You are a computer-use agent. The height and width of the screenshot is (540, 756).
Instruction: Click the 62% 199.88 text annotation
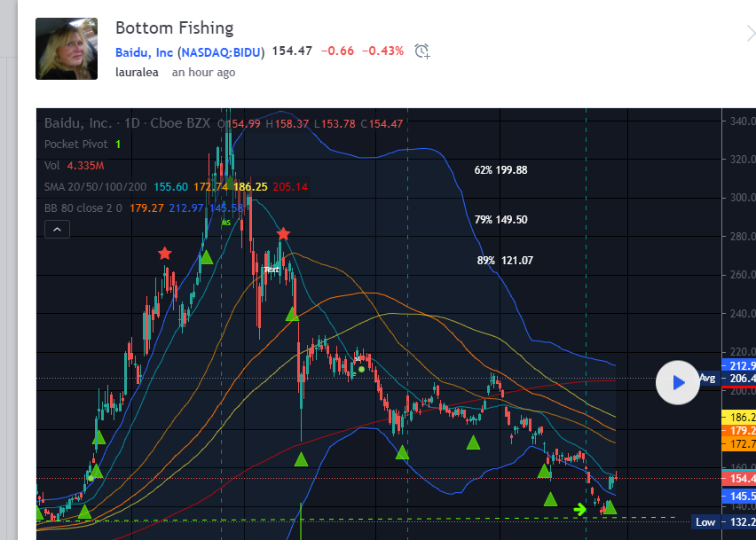[500, 170]
